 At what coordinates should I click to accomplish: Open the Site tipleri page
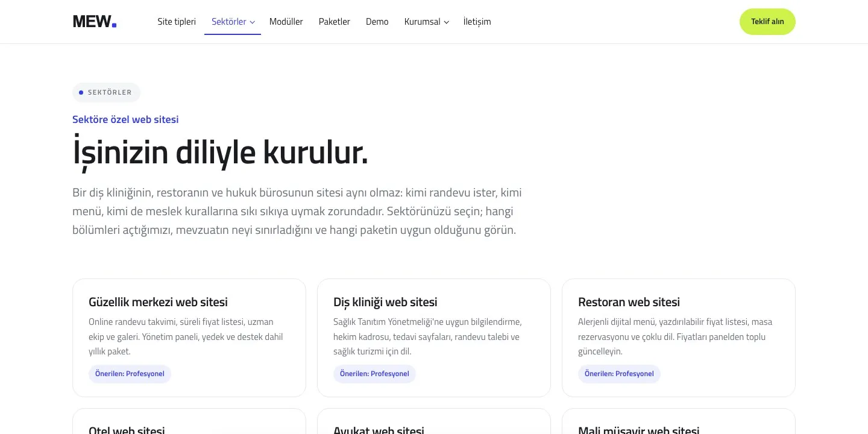click(177, 22)
